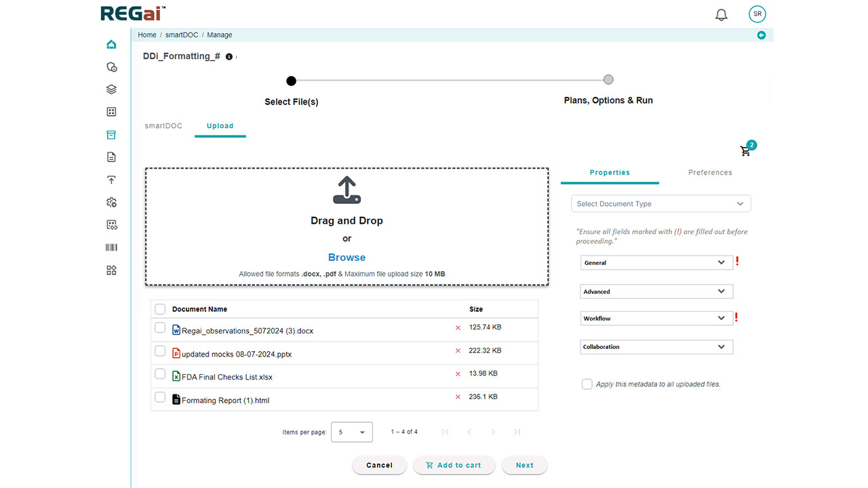The width and height of the screenshot is (868, 488).
Task: Expand the General properties section
Action: [x=656, y=263]
